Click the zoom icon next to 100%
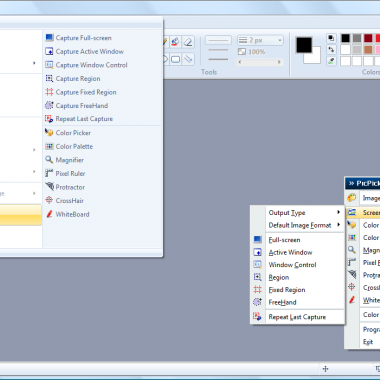The height and width of the screenshot is (380, 380). (242, 52)
